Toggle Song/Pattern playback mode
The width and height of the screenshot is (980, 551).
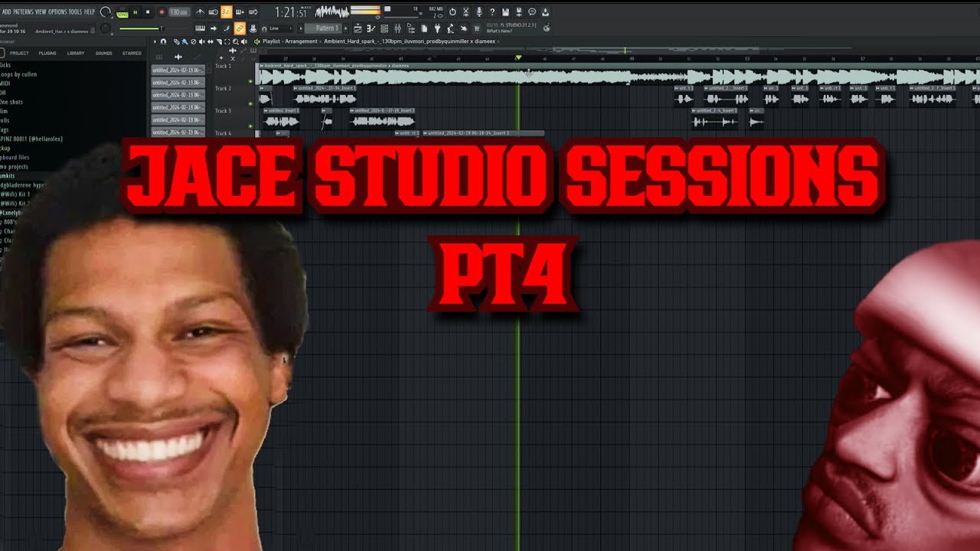pos(122,13)
